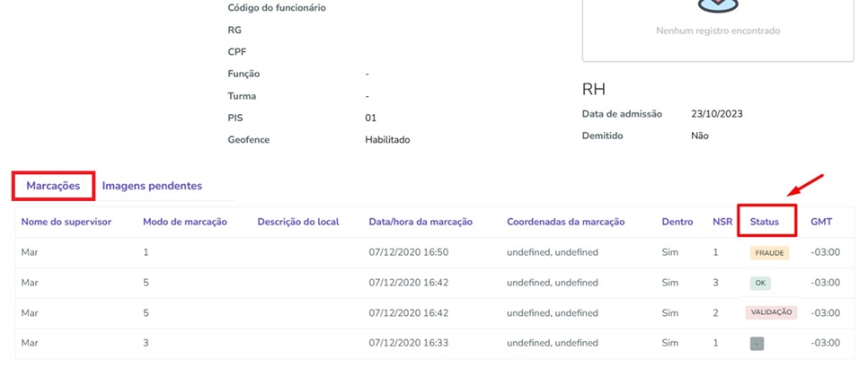Screen dimensions: 868x377
Task: Click the CPF label
Action: tap(237, 52)
